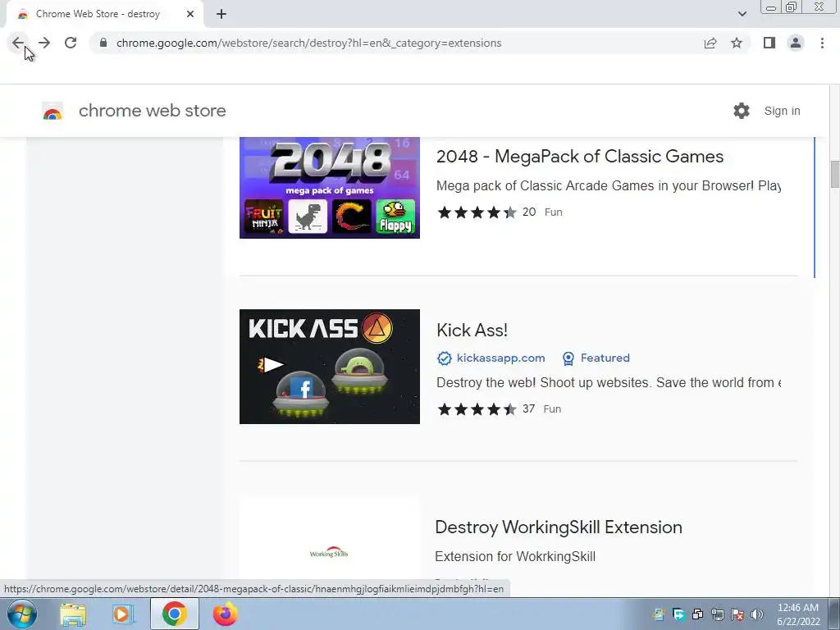
Task: Visit kickassapp.com publisher link
Action: coord(501,358)
